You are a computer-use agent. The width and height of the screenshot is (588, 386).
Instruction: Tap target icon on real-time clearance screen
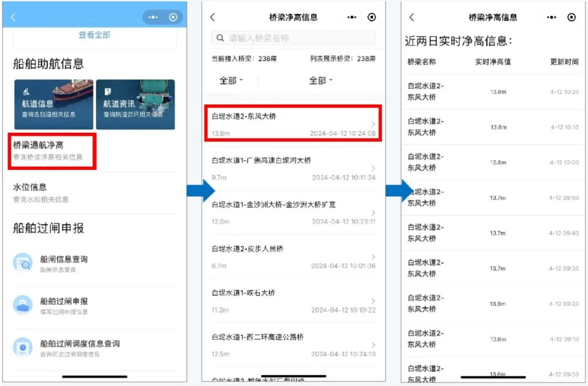pyautogui.click(x=571, y=17)
